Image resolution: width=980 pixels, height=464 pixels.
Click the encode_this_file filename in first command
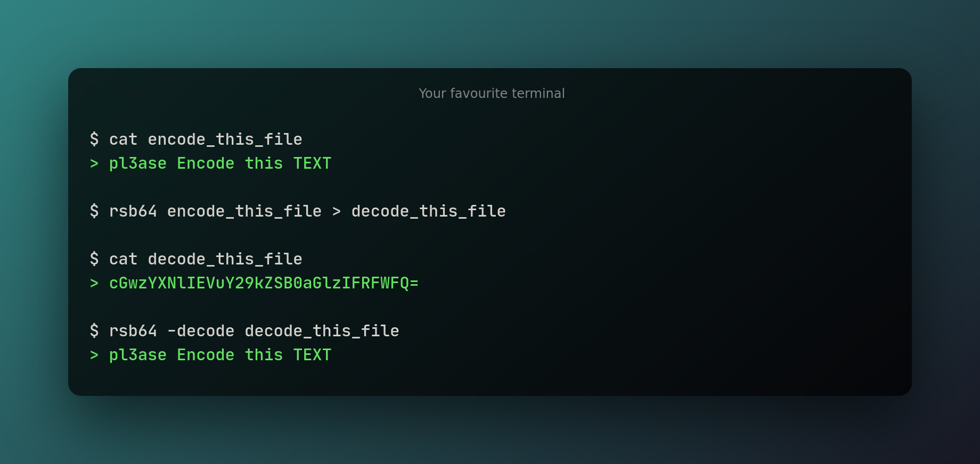click(x=225, y=139)
